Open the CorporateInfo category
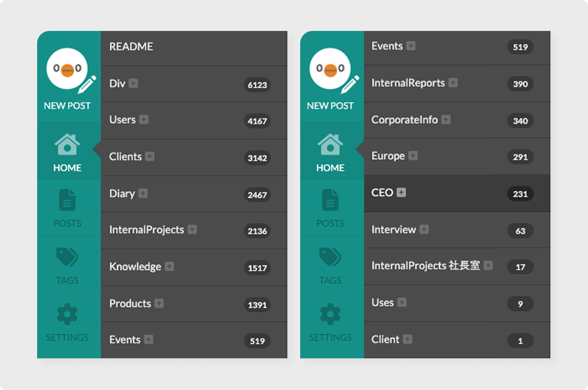 [x=404, y=120]
